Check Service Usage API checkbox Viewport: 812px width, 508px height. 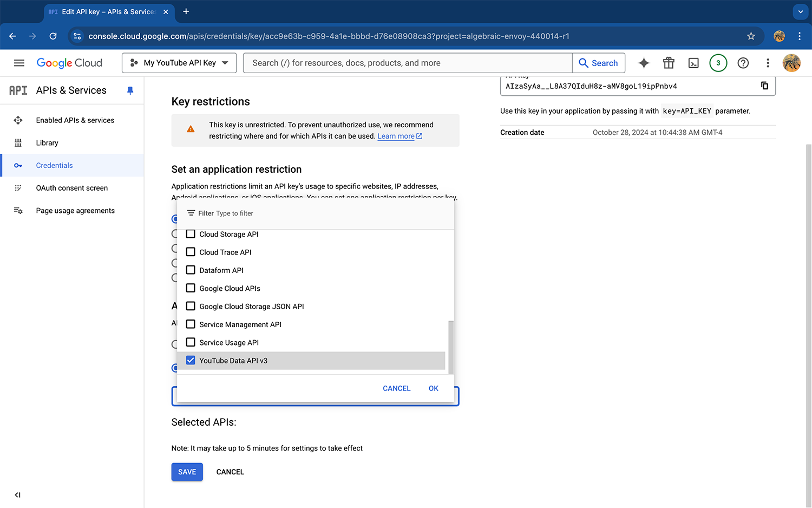point(191,342)
